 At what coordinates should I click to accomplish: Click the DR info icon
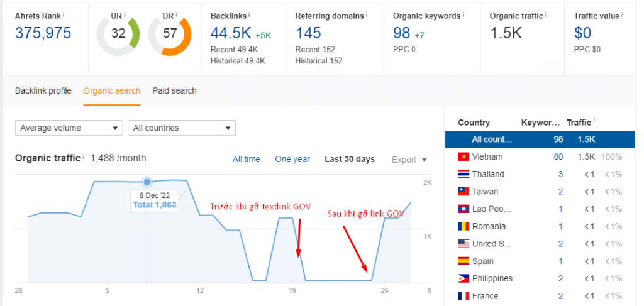[176, 14]
